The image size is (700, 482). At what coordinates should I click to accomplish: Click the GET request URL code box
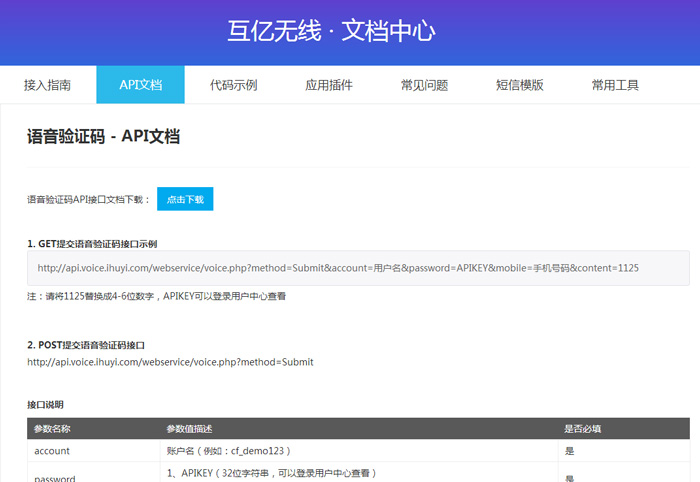tap(358, 268)
